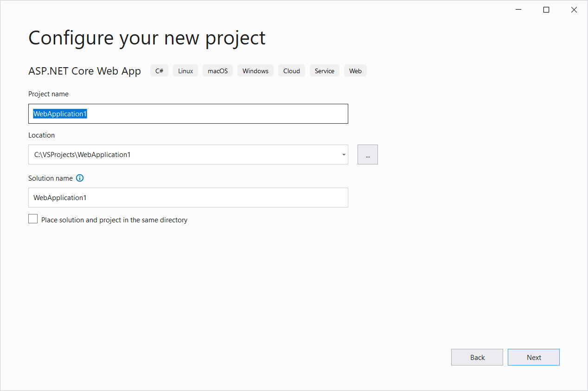Viewport: 588px width, 391px height.
Task: Click the Location label
Action: point(42,135)
